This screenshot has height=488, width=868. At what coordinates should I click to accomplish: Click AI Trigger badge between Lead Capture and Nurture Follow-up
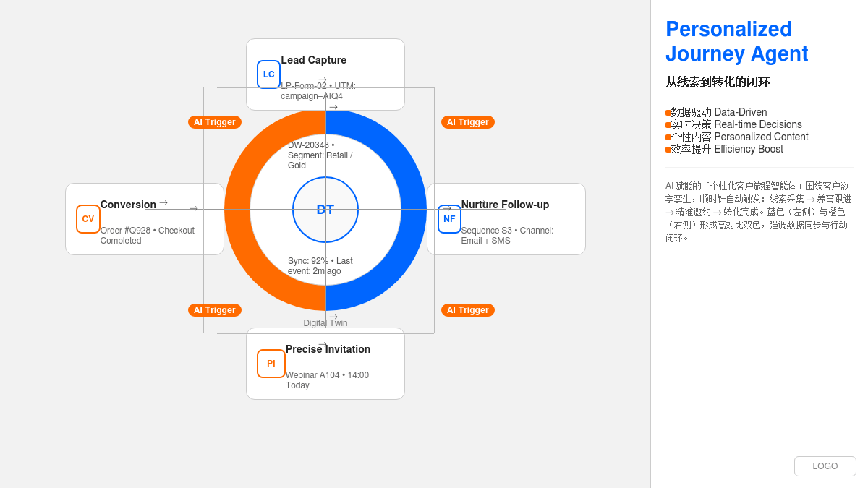(x=468, y=122)
